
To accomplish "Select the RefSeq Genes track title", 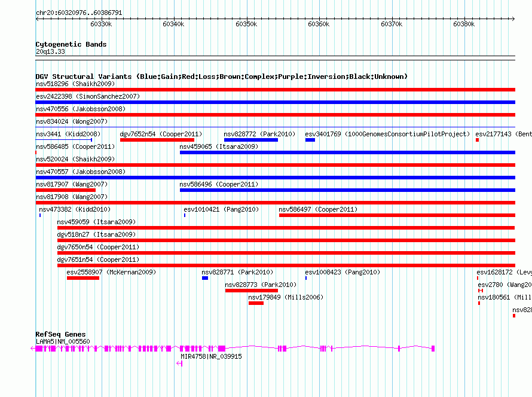I will [x=60, y=334].
